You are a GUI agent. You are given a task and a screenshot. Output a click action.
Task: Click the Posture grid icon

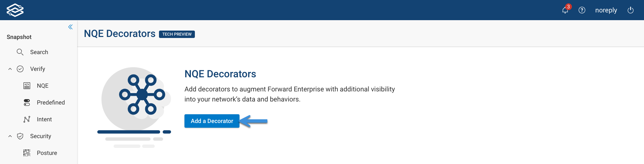click(27, 153)
